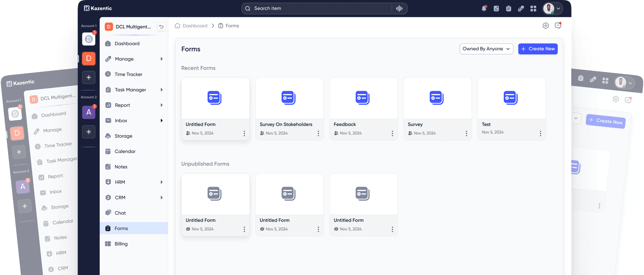Image resolution: width=644 pixels, height=275 pixels.
Task: Open the Owned By Anyone filter dropdown
Action: [486, 49]
